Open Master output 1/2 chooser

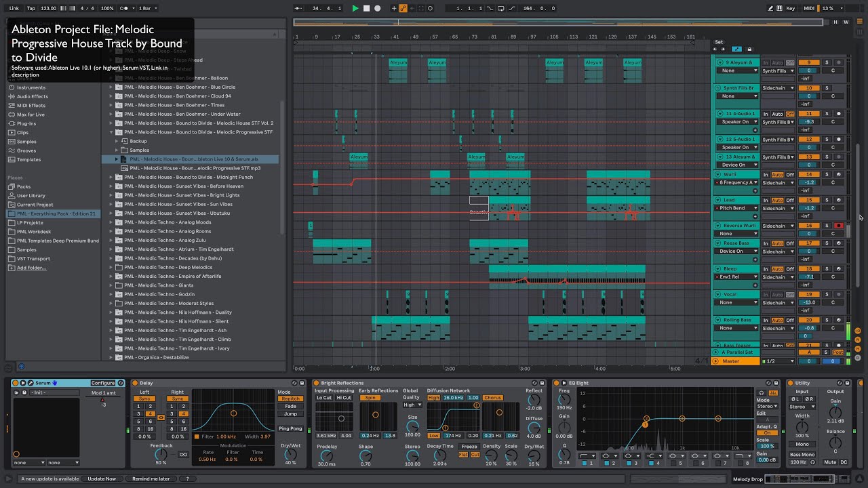[x=778, y=361]
